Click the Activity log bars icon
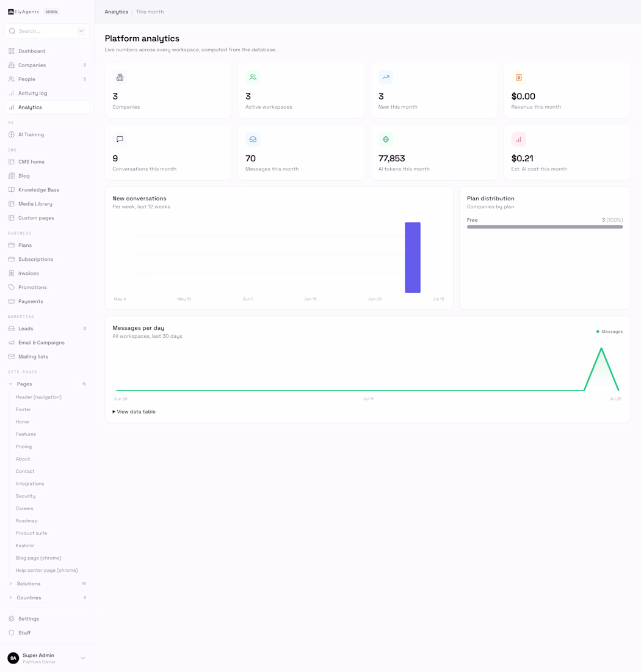Viewport: 641px width, 672px height. click(x=12, y=93)
